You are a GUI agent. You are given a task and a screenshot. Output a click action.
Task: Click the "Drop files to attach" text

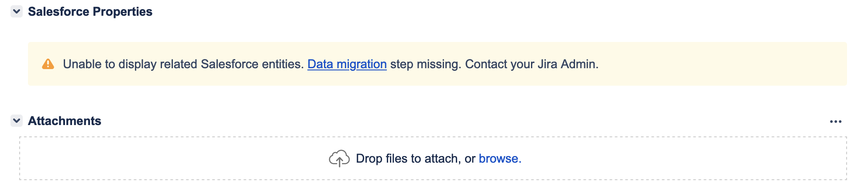click(x=408, y=159)
